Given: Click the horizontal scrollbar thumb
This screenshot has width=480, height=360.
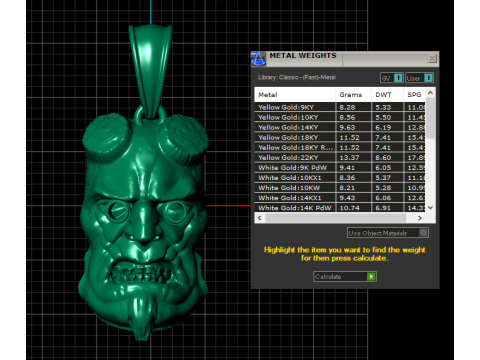Looking at the screenshot, I should (335, 218).
